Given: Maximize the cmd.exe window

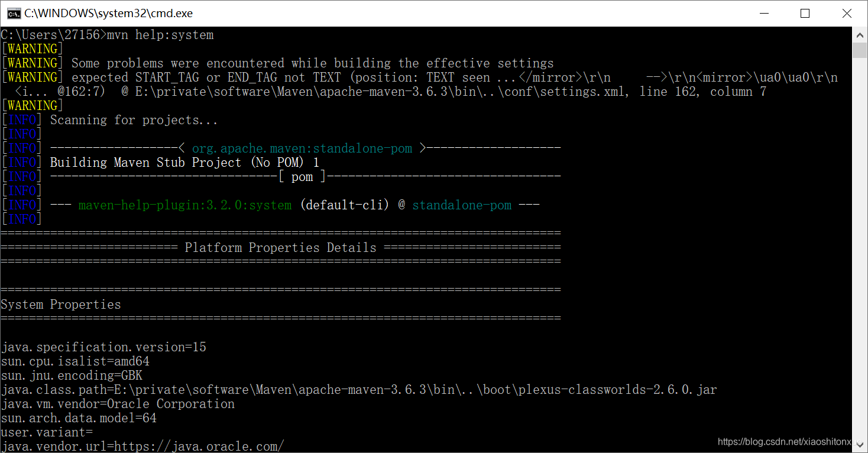Looking at the screenshot, I should (x=805, y=13).
